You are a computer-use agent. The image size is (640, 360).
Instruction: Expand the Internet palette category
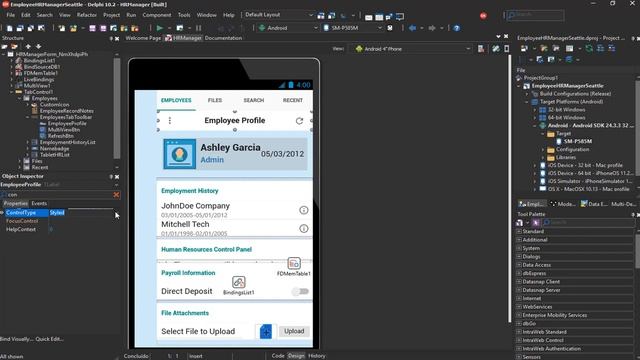point(519,298)
